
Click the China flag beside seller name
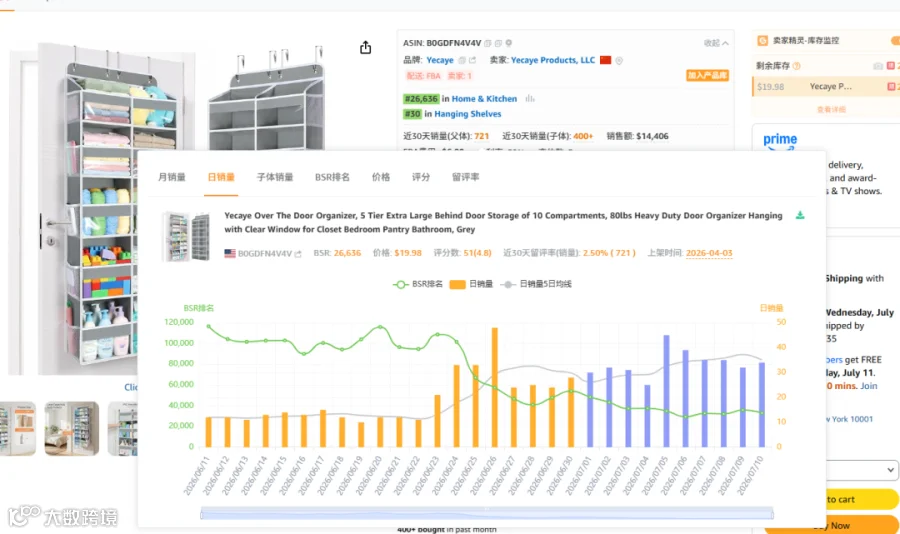point(606,60)
